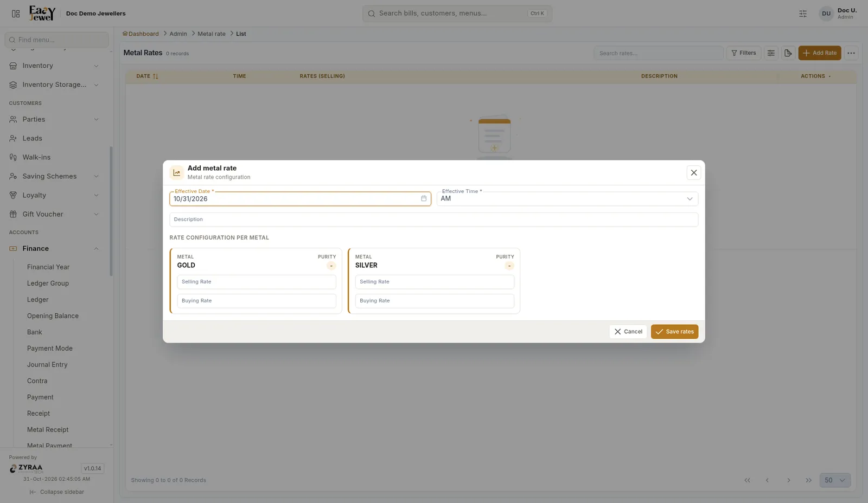Open Payment Mode under Finance
The width and height of the screenshot is (868, 503).
(49, 349)
